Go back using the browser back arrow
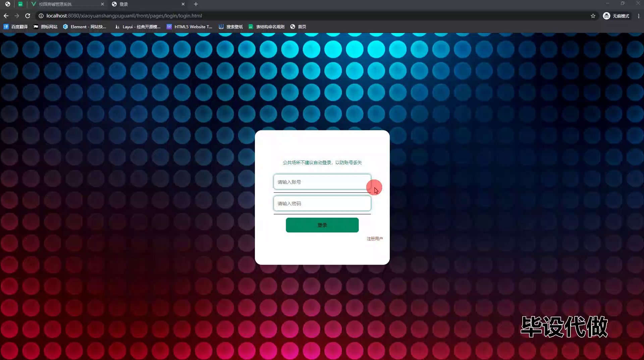644x360 pixels. click(6, 16)
